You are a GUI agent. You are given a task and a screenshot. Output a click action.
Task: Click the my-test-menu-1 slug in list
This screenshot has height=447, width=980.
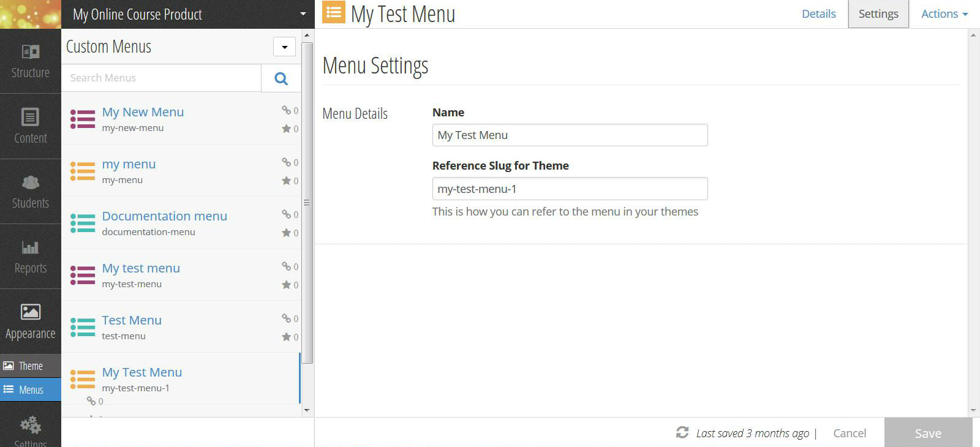tap(135, 388)
